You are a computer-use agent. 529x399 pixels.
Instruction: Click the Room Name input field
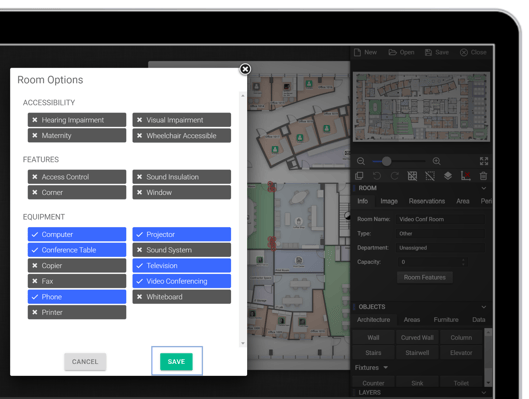click(441, 219)
